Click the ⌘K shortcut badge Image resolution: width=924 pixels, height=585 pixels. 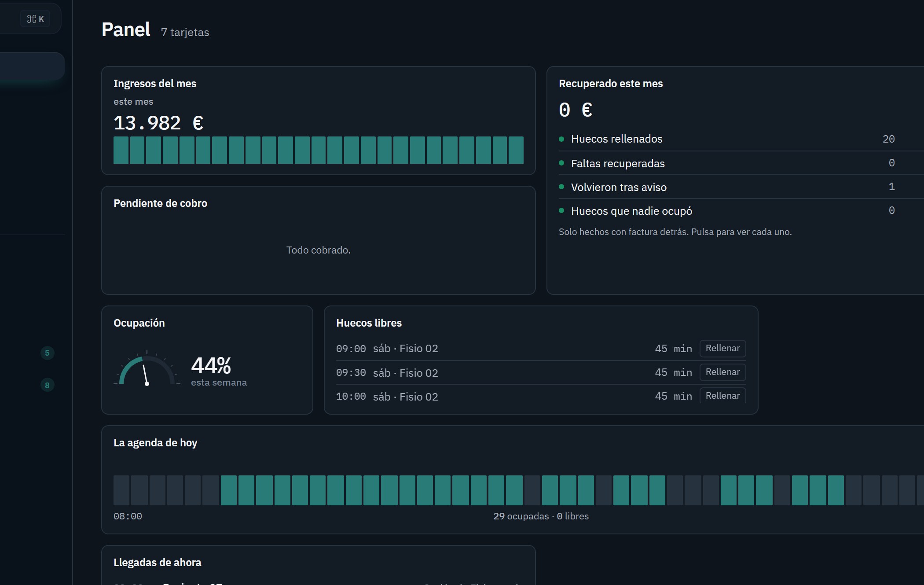(x=35, y=19)
